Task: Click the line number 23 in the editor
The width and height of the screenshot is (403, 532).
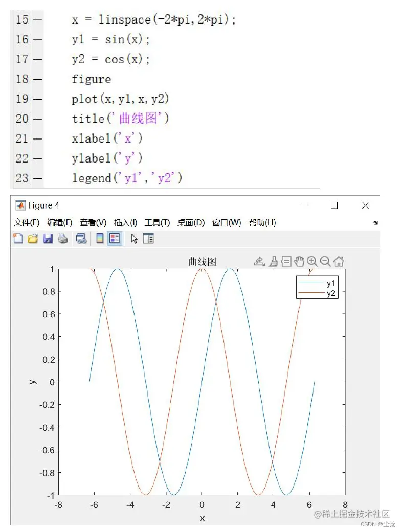Action: (22, 178)
